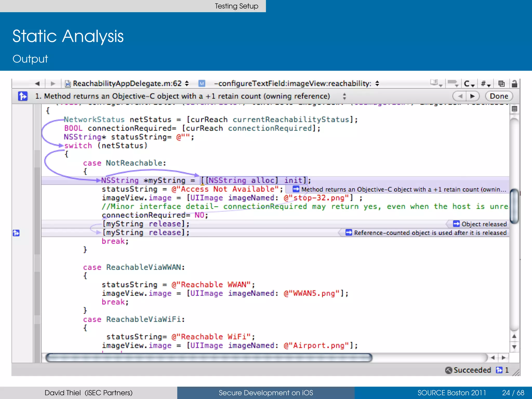Viewport: 532px width, 399px height.
Task: Click the Done button
Action: tap(499, 96)
